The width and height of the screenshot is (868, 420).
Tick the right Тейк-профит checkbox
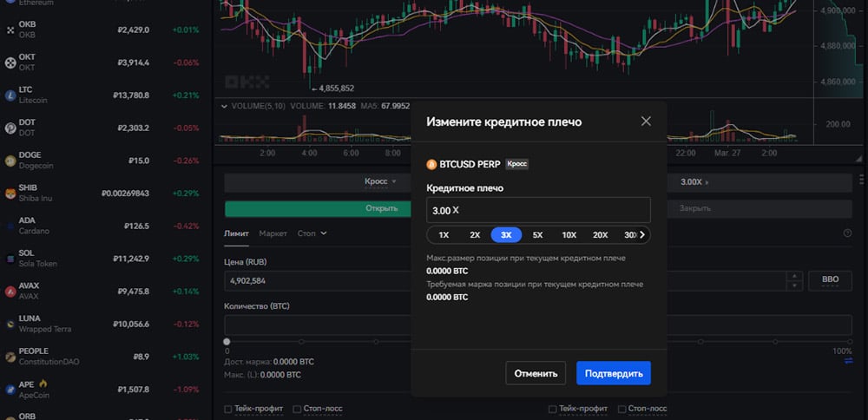[x=552, y=409]
